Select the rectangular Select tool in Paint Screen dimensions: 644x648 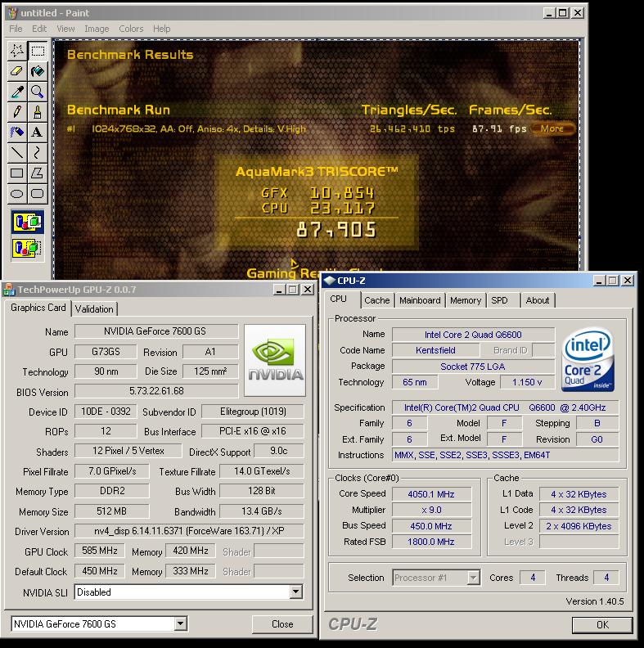38,51
